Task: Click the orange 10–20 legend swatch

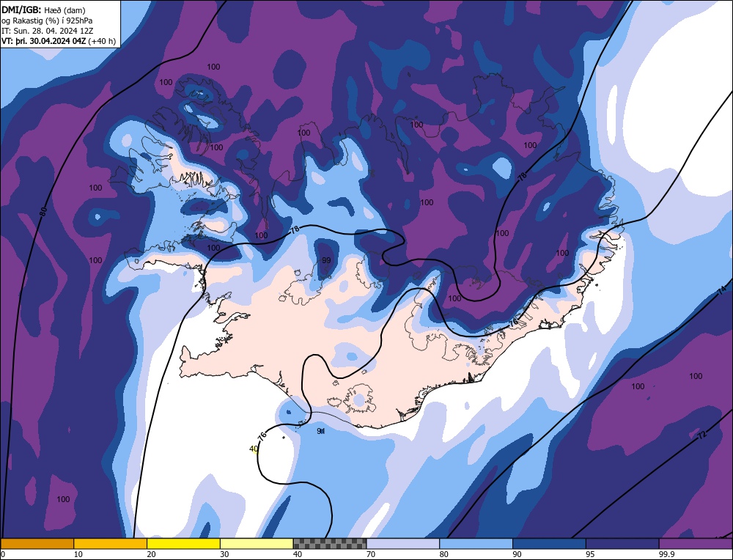Action: [111, 543]
